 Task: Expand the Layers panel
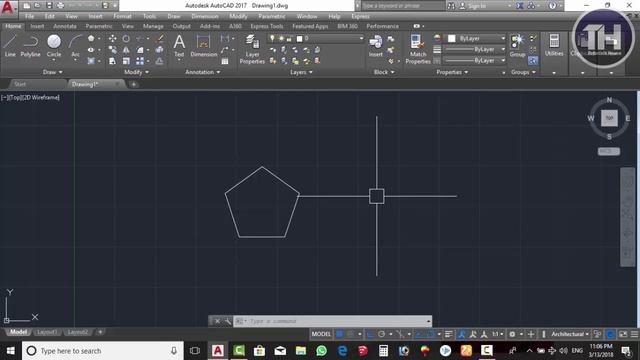[301, 72]
